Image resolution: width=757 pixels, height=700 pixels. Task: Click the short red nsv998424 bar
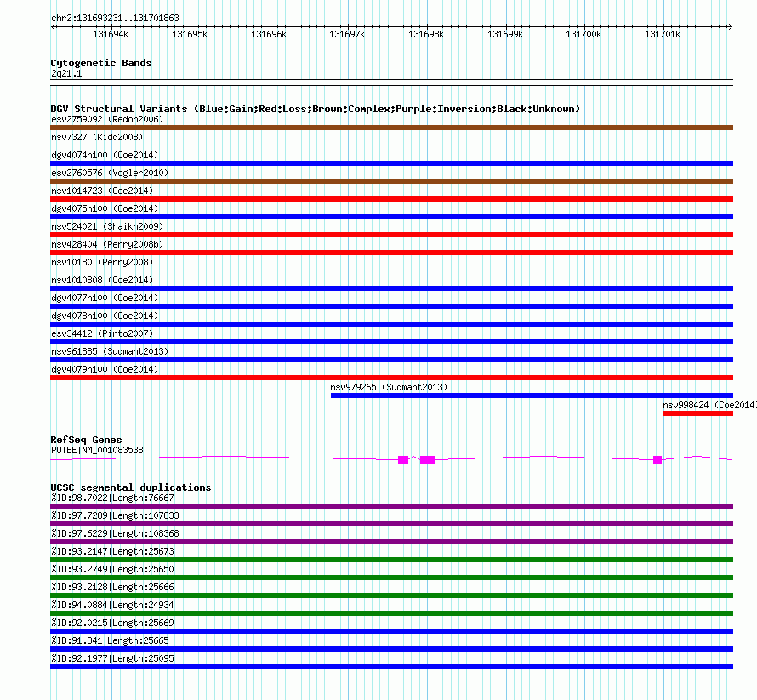tap(698, 413)
